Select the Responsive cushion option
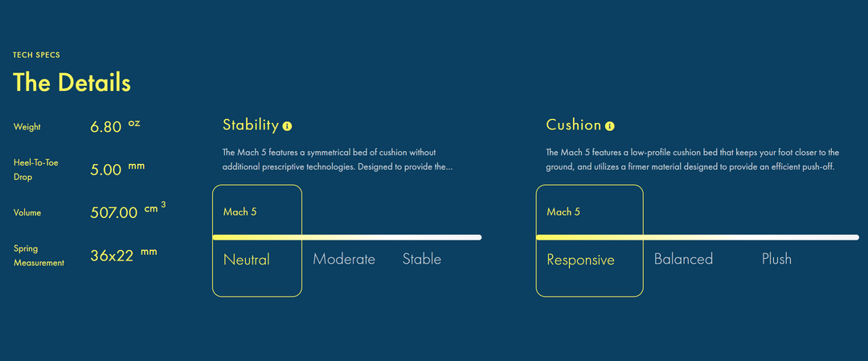Viewport: 868px width, 361px height. (580, 260)
